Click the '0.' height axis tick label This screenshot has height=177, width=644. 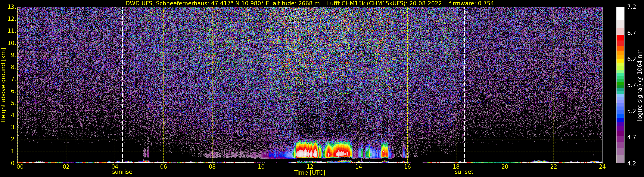(13, 163)
